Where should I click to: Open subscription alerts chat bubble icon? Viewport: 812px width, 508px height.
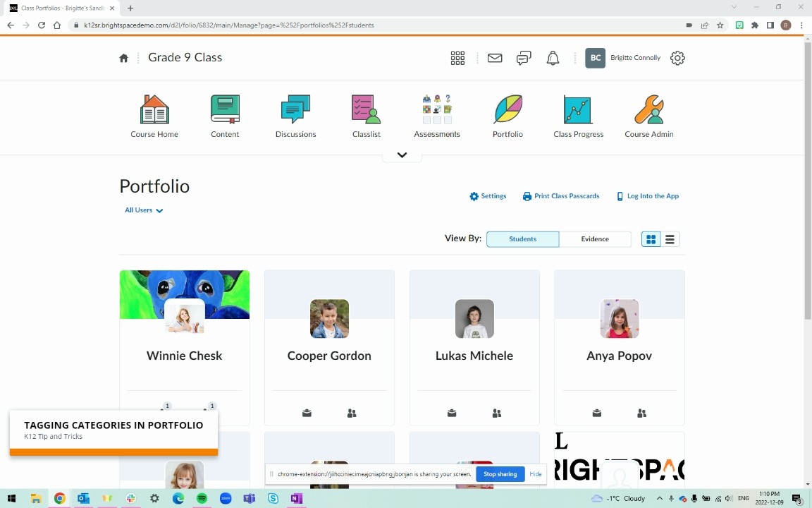coord(524,58)
